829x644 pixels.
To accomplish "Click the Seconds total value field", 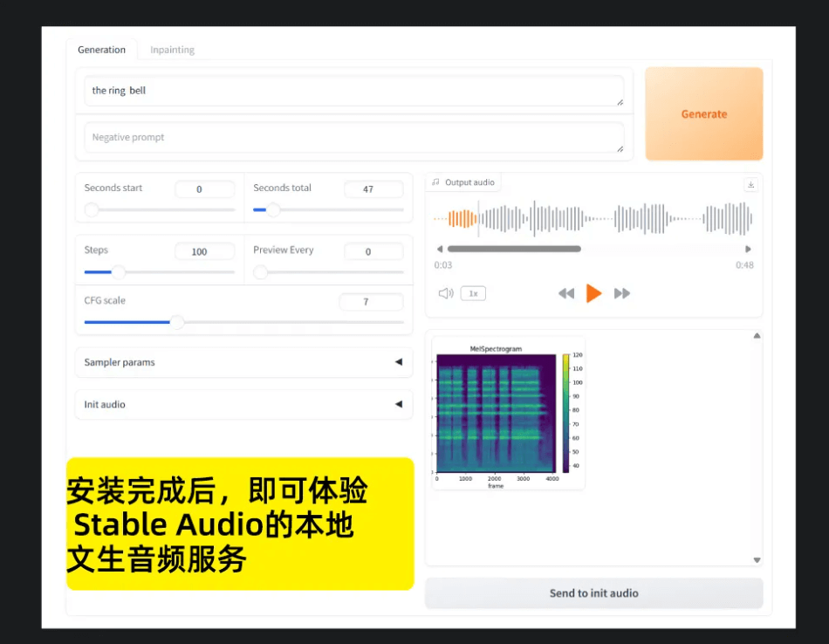I will point(373,189).
